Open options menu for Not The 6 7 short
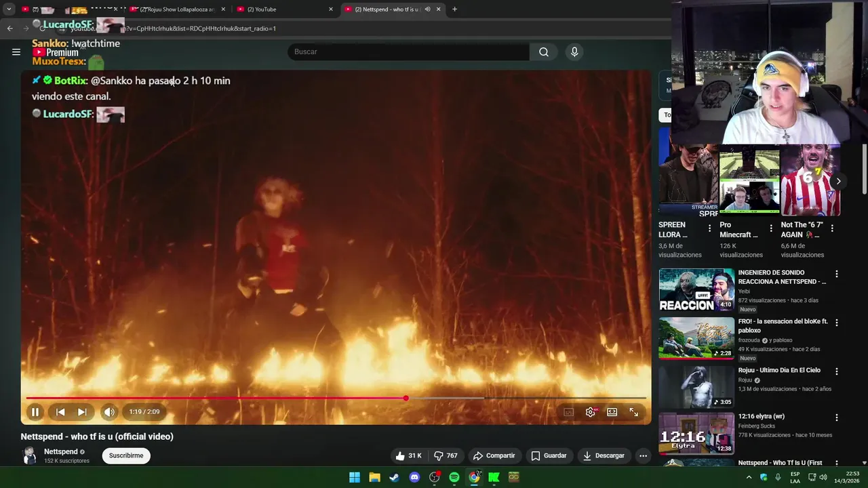This screenshot has height=488, width=868. pyautogui.click(x=832, y=228)
